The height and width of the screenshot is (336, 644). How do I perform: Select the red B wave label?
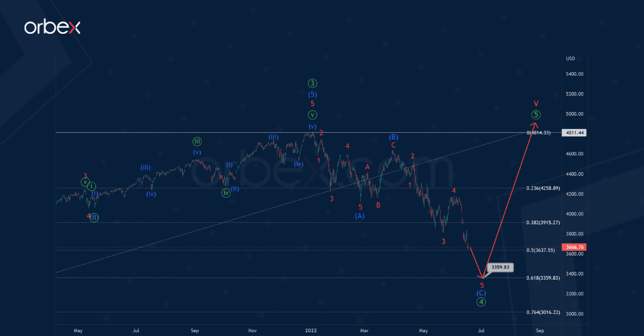tap(378, 205)
